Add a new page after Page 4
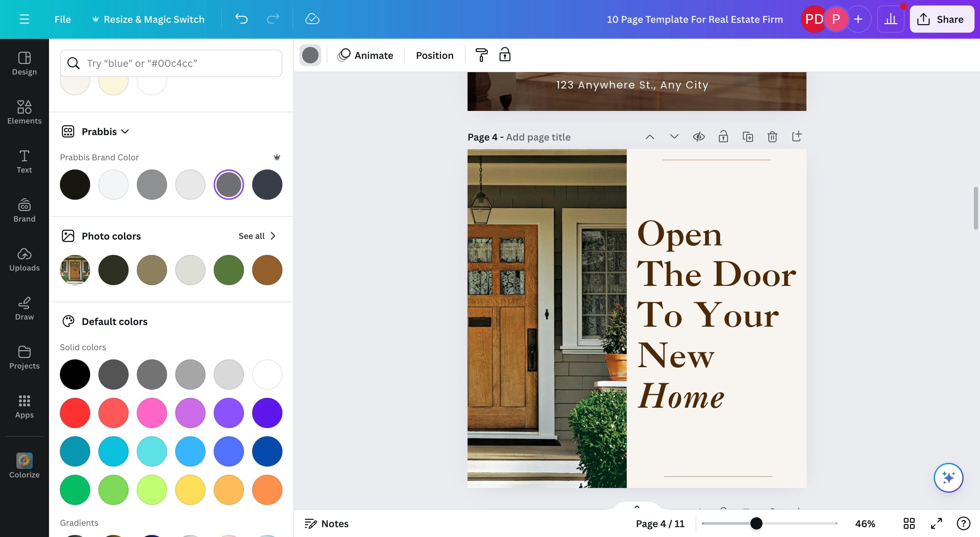The width and height of the screenshot is (980, 537). point(797,136)
